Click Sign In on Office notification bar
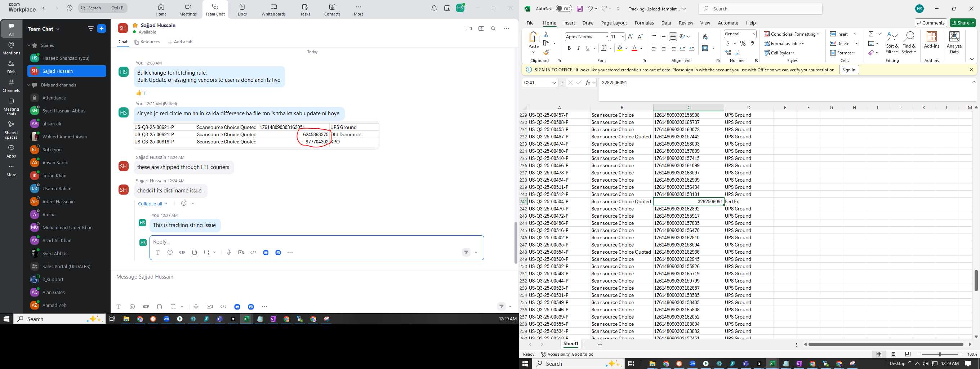The width and height of the screenshot is (980, 369). click(849, 70)
